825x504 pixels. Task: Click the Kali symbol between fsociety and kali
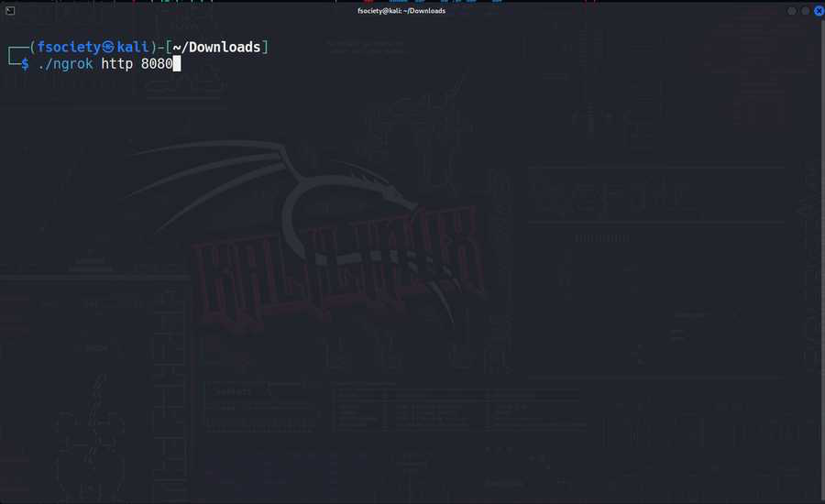108,47
